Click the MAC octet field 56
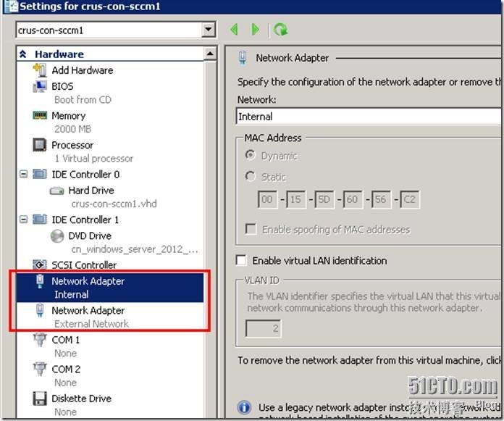504x421 pixels. pyautogui.click(x=381, y=199)
